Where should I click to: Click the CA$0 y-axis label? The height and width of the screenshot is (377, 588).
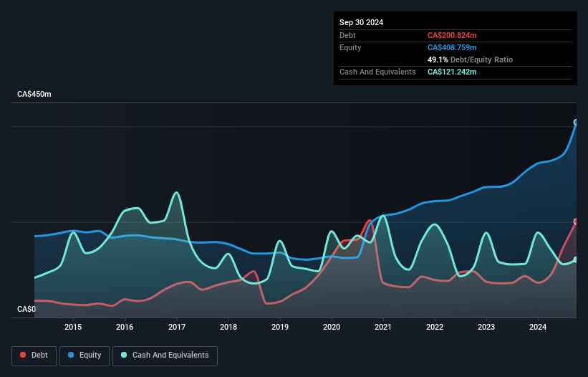[x=26, y=309]
